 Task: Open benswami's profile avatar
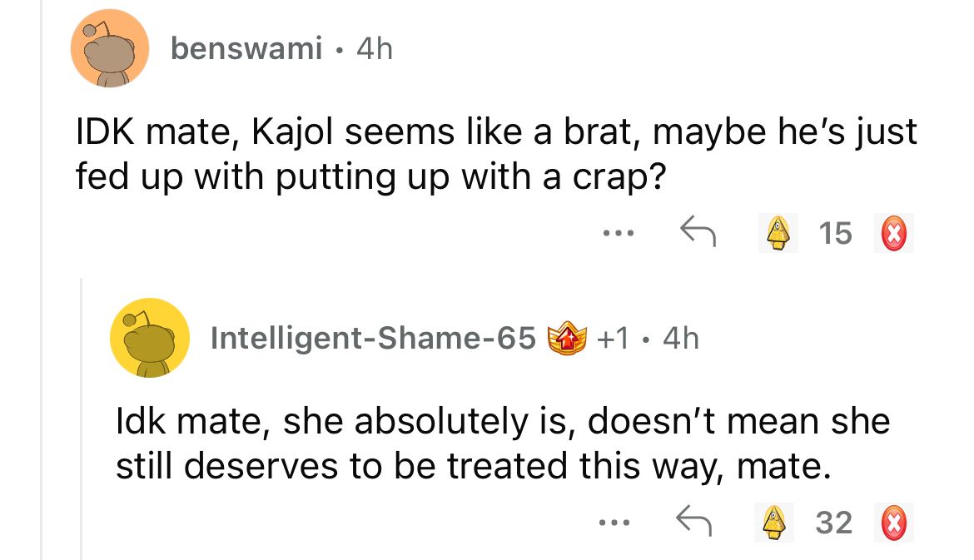110,49
